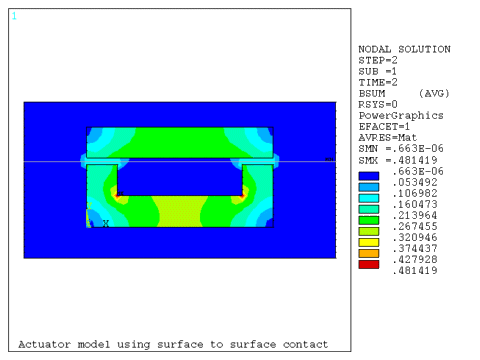Click the window number '1' label
Screen dimensions: 480x360
(14, 16)
